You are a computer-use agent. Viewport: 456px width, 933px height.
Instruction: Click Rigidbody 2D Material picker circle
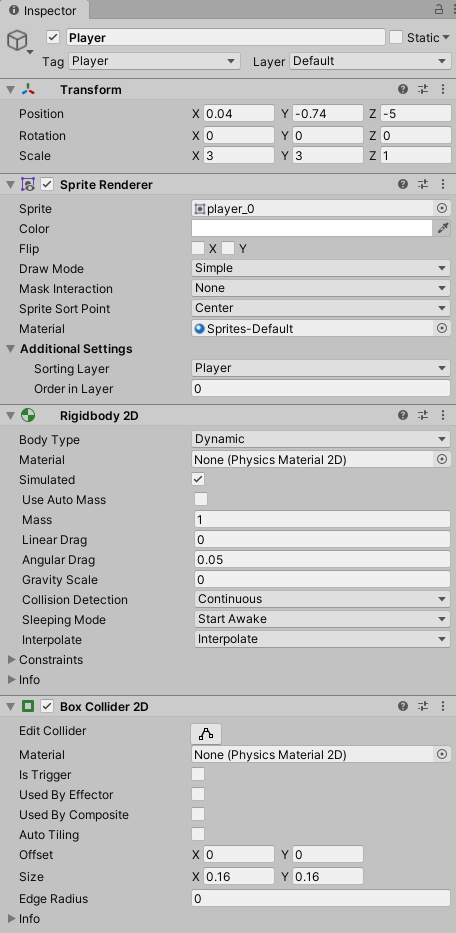pos(442,459)
